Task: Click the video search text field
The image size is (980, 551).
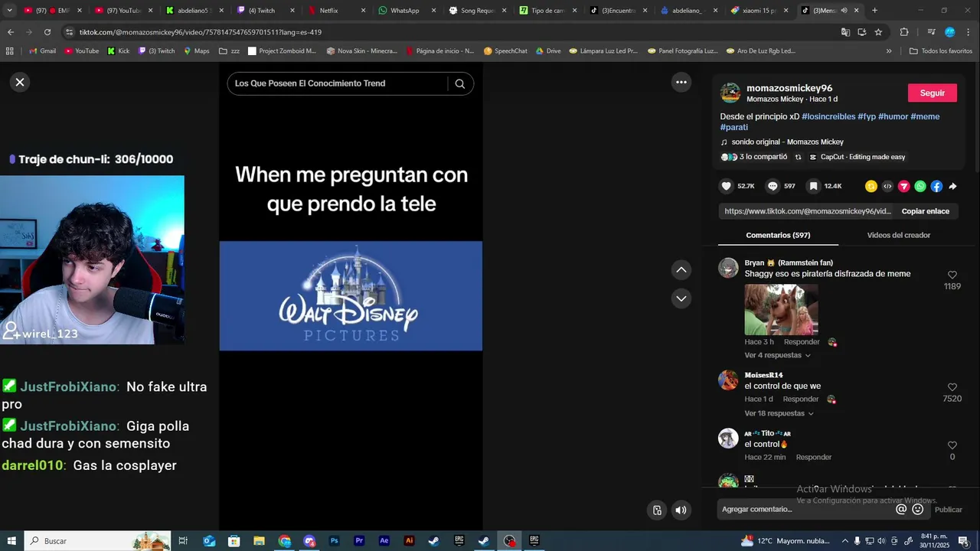Action: (338, 83)
